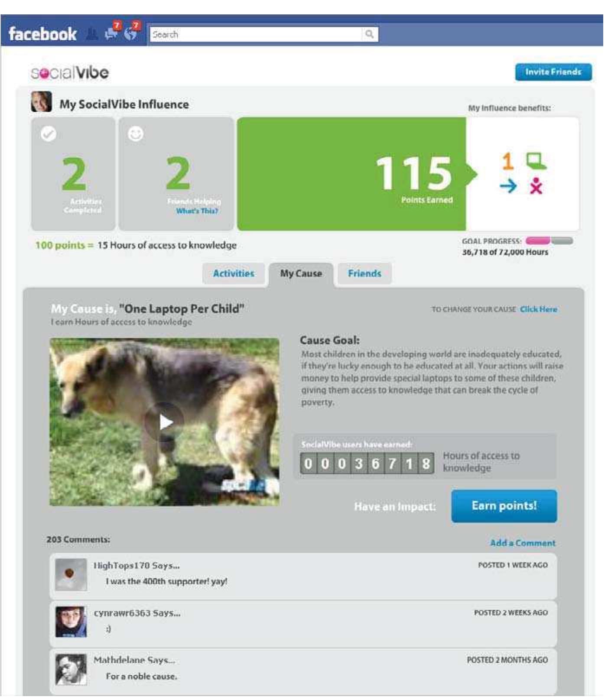This screenshot has width=608, height=700.
Task: Switch to the Activities tab
Action: [234, 273]
